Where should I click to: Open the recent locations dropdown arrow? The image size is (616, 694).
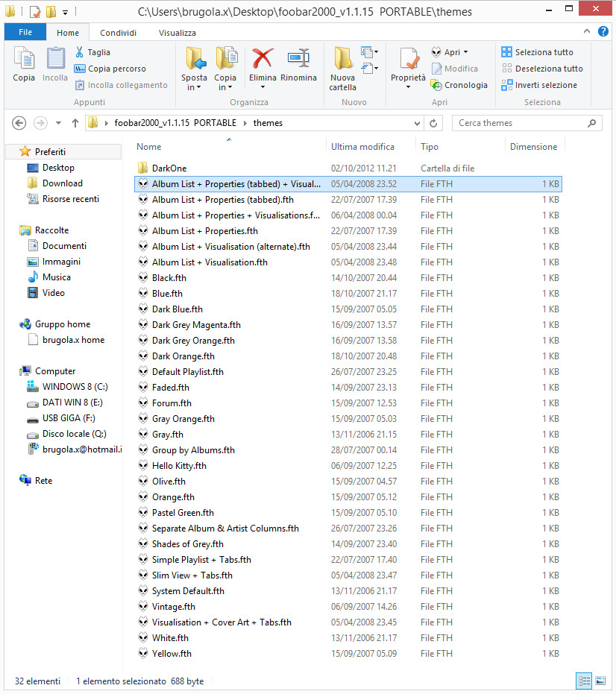tap(58, 123)
